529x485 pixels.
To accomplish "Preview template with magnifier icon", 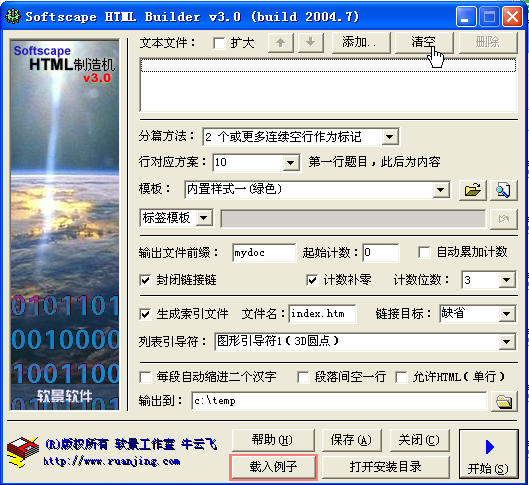I will pos(503,191).
